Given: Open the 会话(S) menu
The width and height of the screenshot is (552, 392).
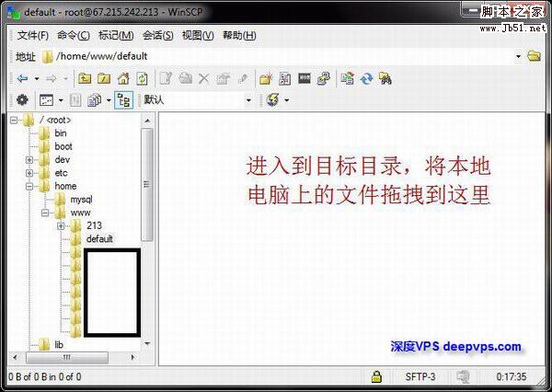Looking at the screenshot, I should coord(157,35).
